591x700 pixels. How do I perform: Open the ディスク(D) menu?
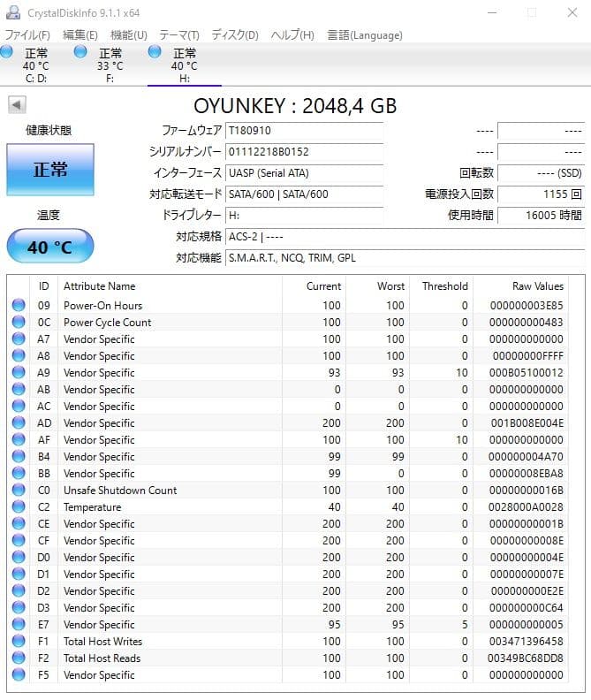235,34
